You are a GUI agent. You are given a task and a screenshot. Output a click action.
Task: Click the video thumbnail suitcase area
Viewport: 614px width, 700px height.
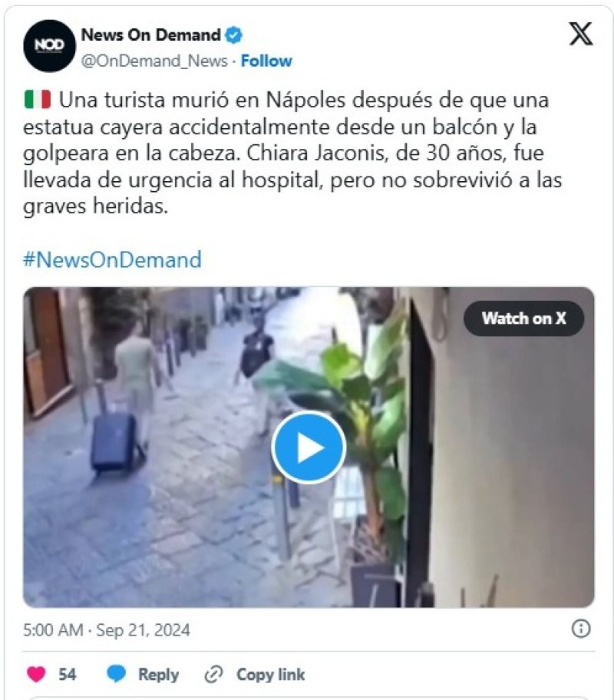coord(115,444)
